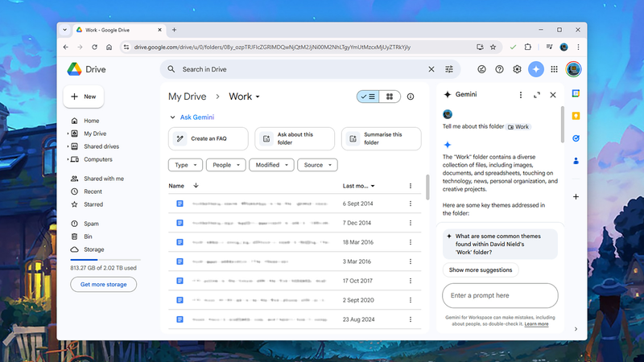
Task: Open Google account profile avatar
Action: (573, 69)
